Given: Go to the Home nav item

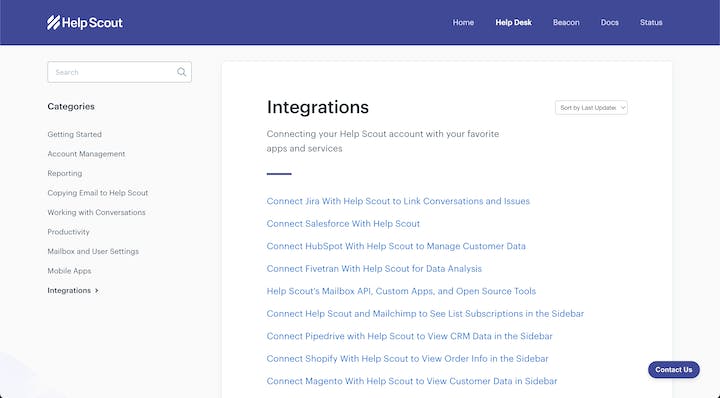Looking at the screenshot, I should [x=463, y=22].
